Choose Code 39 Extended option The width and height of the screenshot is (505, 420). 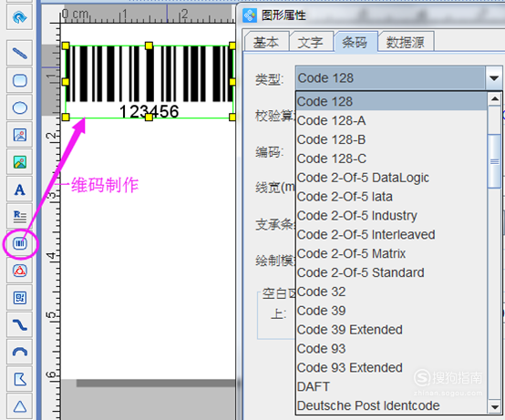click(391, 330)
